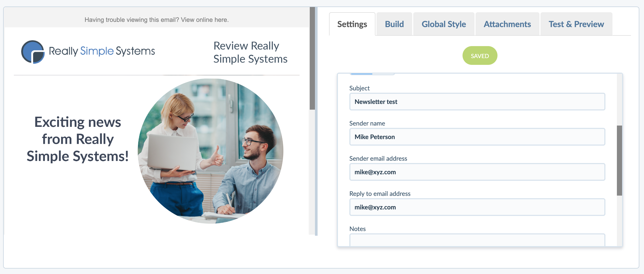Click the settings panel scrollbar thumb
Image resolution: width=644 pixels, height=274 pixels.
tap(619, 160)
